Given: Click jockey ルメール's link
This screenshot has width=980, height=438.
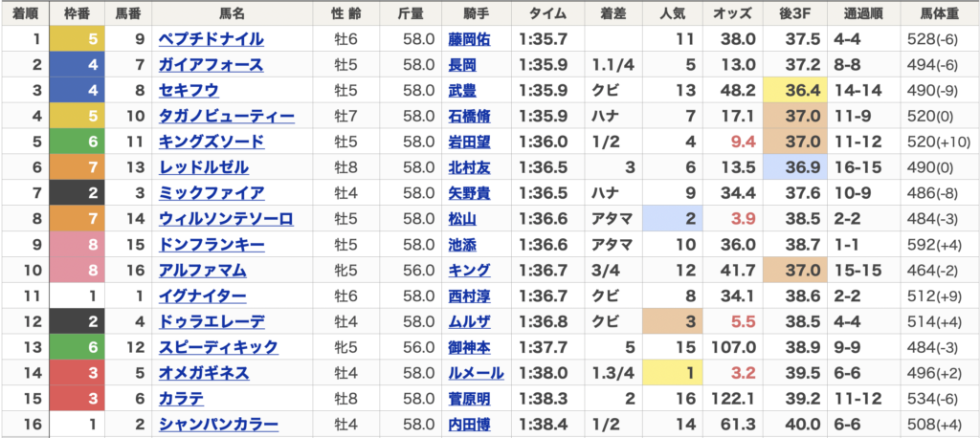Looking at the screenshot, I should [x=476, y=373].
